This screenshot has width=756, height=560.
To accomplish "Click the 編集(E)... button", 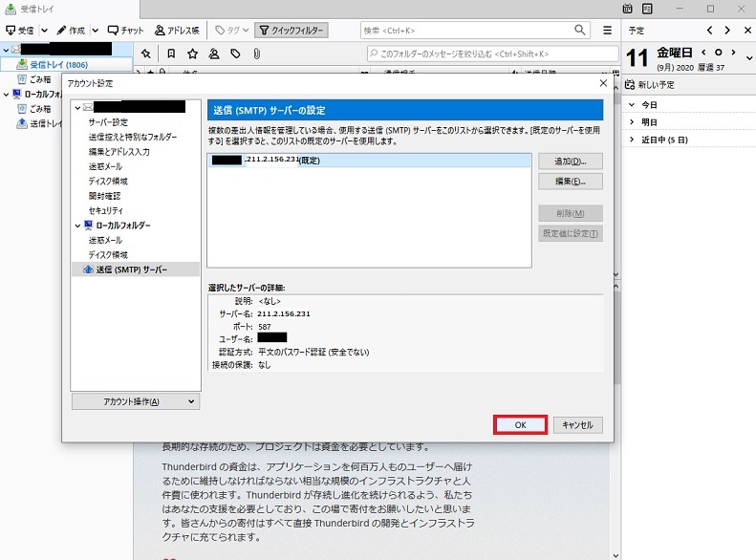I will (x=571, y=182).
